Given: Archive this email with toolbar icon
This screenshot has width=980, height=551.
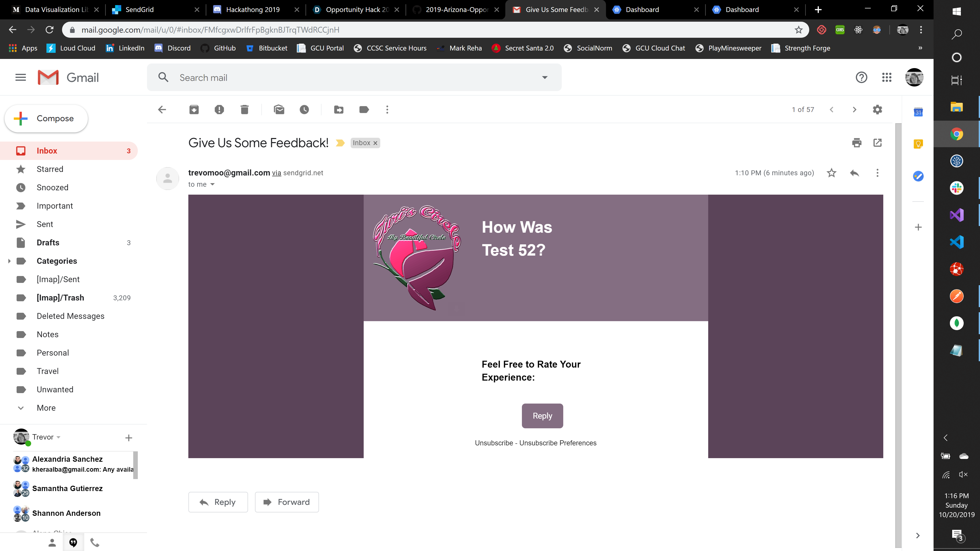Looking at the screenshot, I should pos(194,110).
